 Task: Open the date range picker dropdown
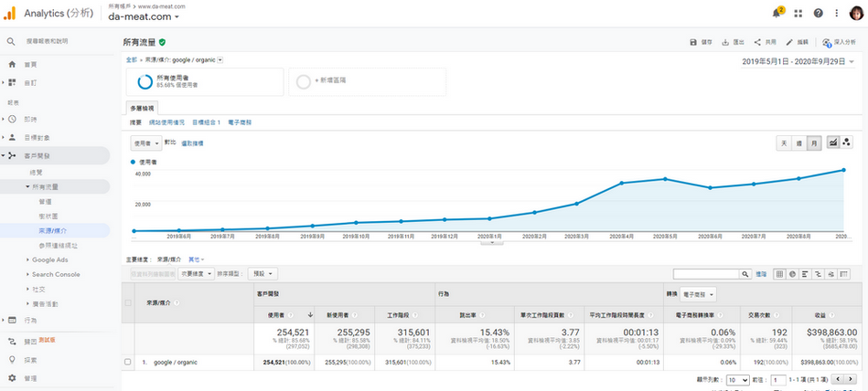798,62
